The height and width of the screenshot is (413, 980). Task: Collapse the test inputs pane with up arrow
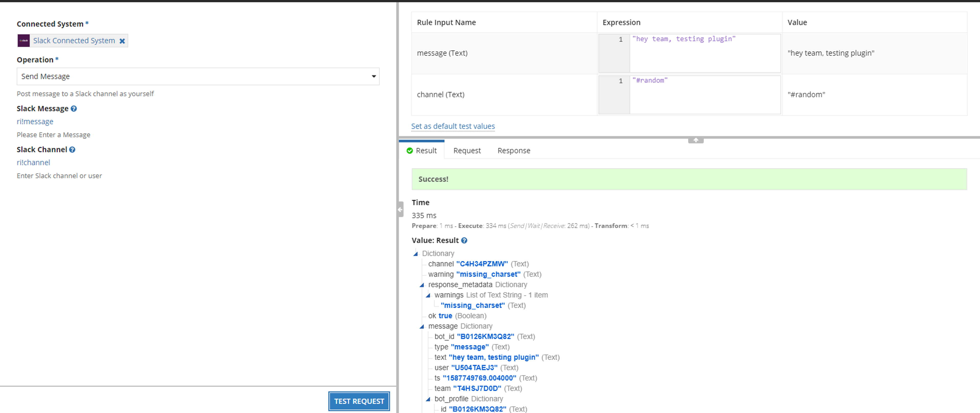click(x=695, y=140)
